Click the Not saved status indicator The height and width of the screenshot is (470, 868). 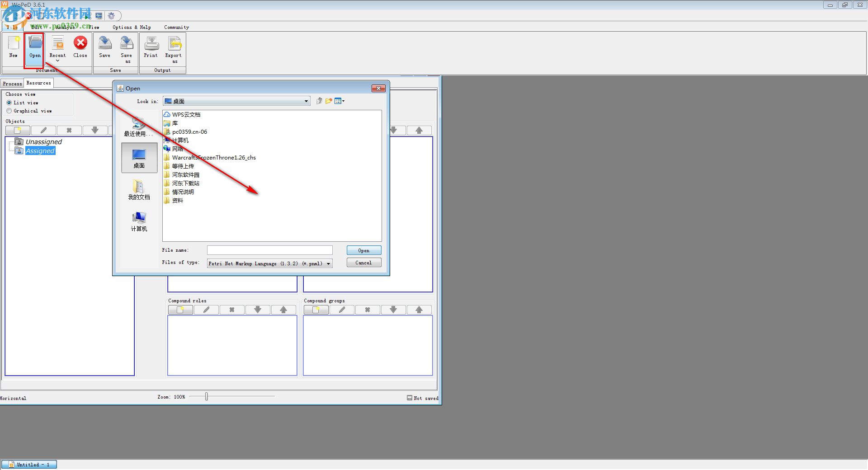pos(423,398)
